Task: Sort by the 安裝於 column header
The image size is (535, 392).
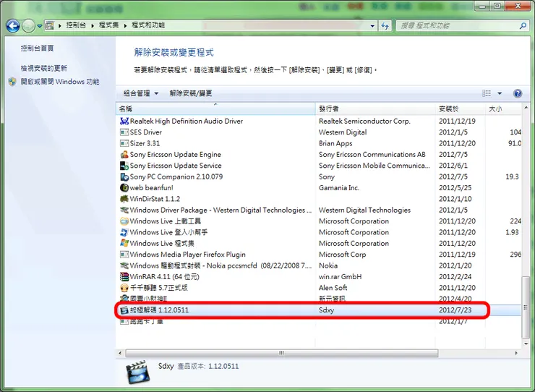Action: tap(460, 109)
